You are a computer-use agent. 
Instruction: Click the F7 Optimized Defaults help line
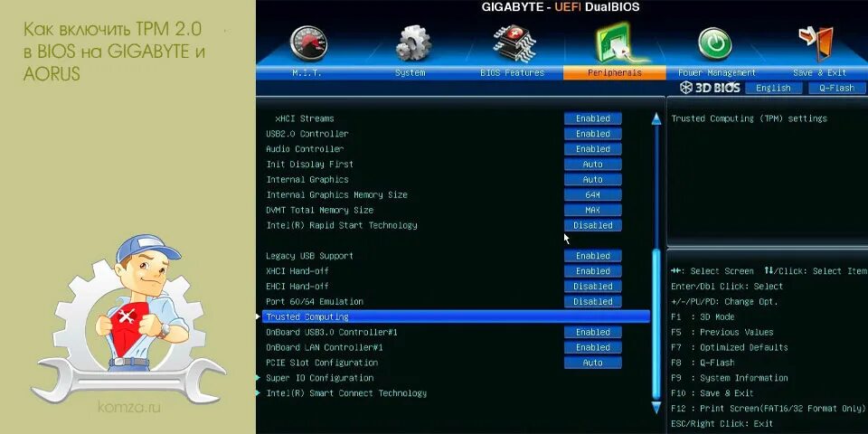tap(729, 347)
